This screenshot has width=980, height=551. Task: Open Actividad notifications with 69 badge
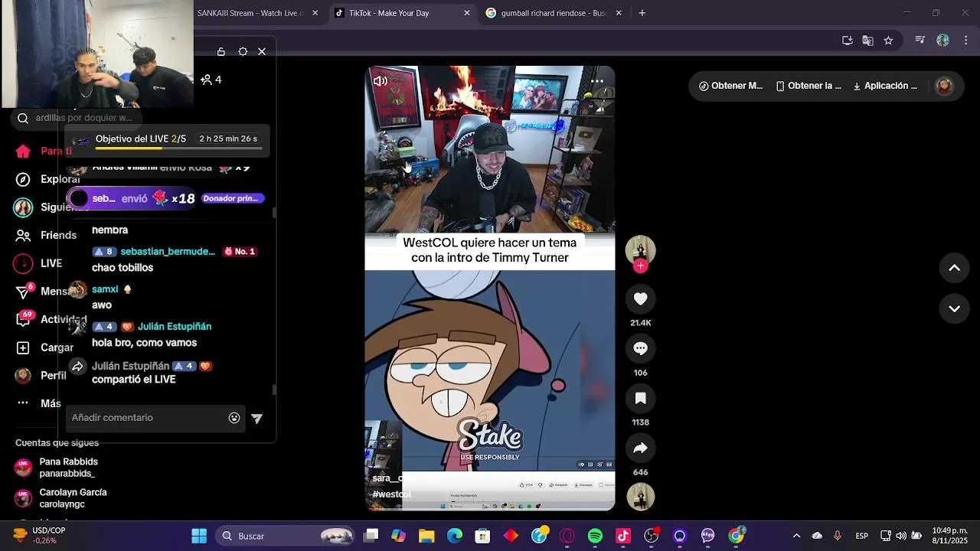point(50,319)
